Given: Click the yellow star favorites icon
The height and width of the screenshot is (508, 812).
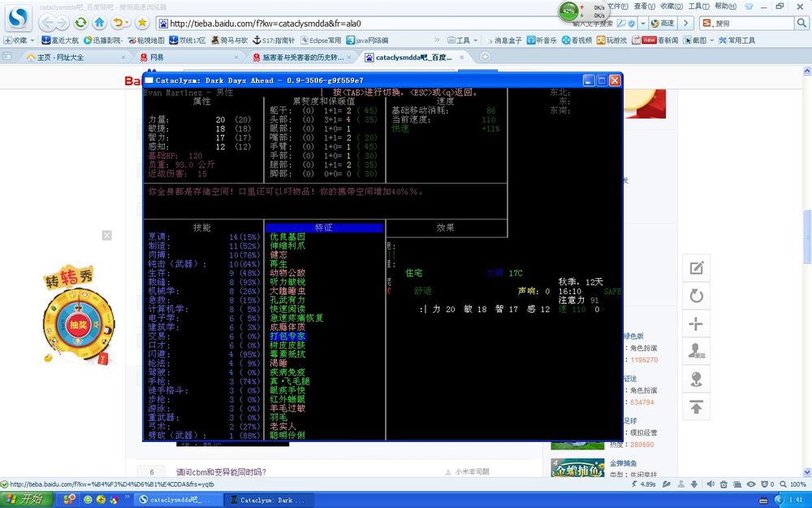Looking at the screenshot, I should (142, 23).
